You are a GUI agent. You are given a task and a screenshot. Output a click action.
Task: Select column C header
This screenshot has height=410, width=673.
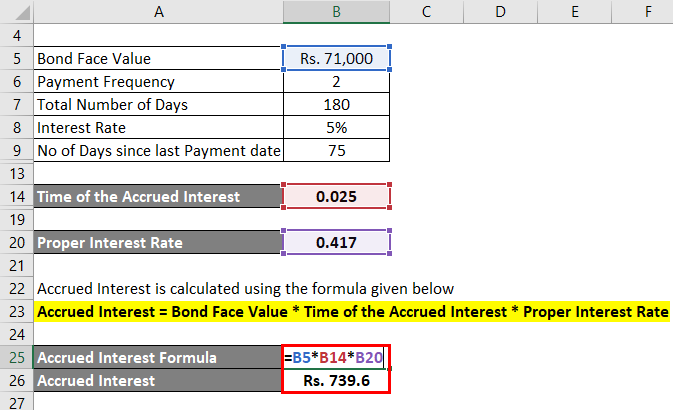click(x=427, y=12)
